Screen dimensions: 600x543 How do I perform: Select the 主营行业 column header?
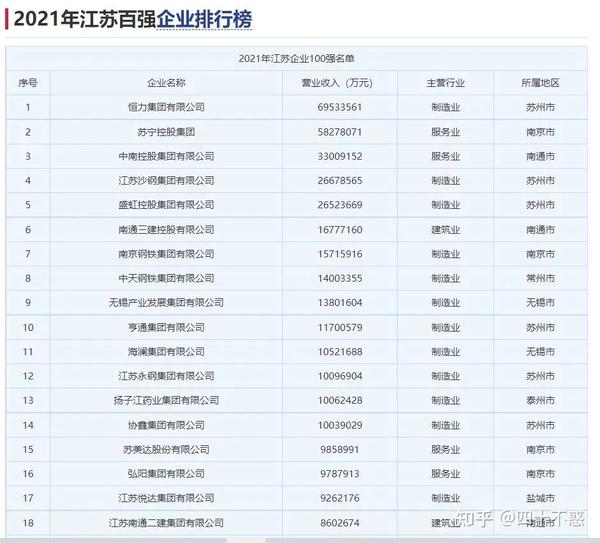coord(446,83)
